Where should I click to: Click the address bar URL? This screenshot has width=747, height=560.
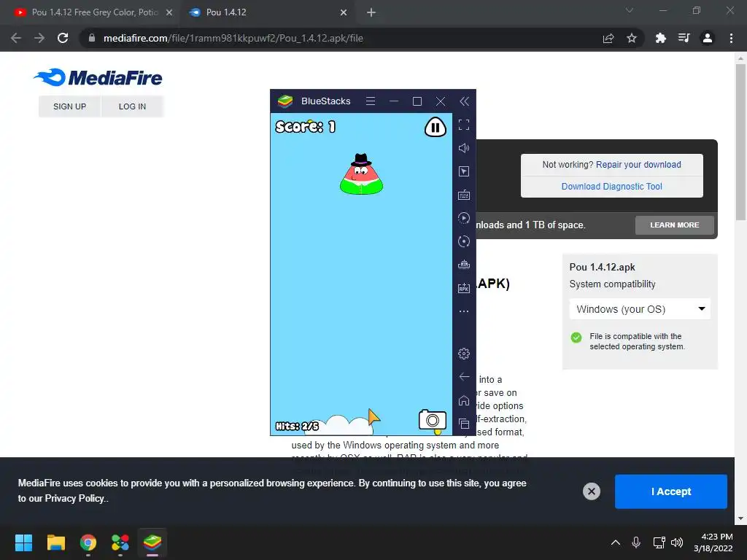point(233,38)
